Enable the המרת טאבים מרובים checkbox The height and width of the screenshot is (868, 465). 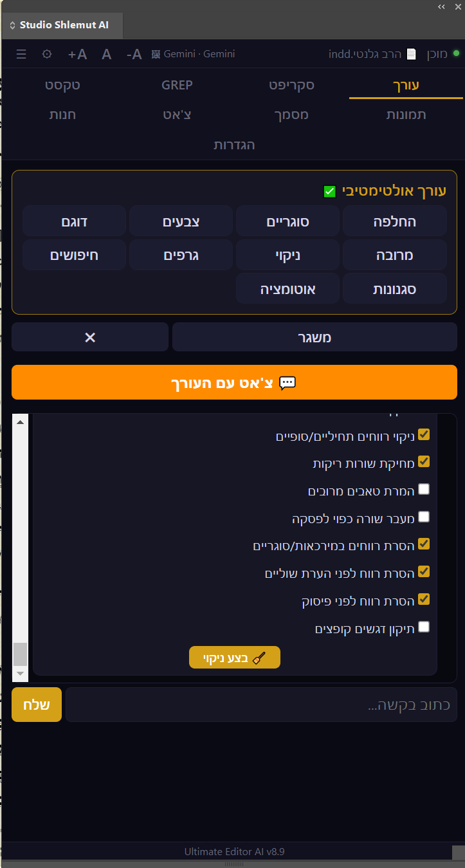[423, 489]
